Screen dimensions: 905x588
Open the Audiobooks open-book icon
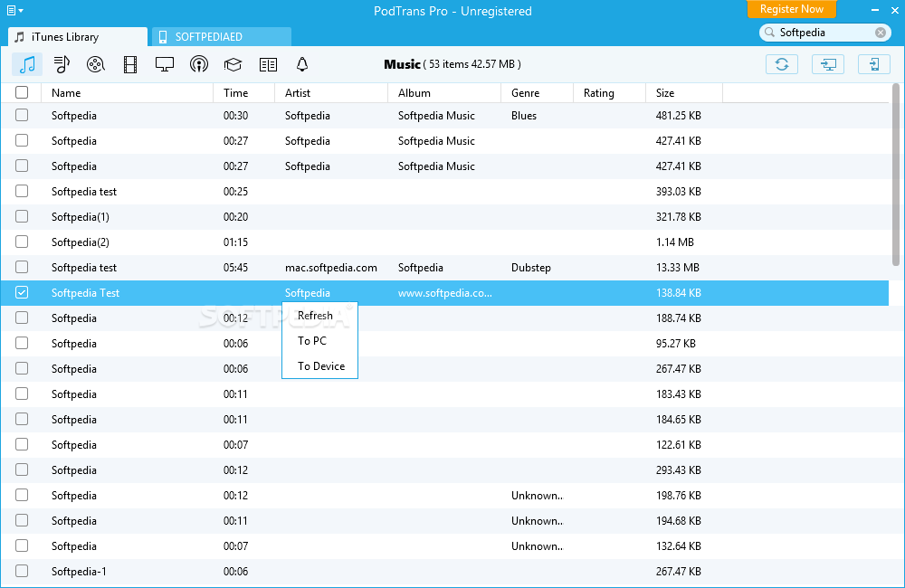tap(268, 64)
